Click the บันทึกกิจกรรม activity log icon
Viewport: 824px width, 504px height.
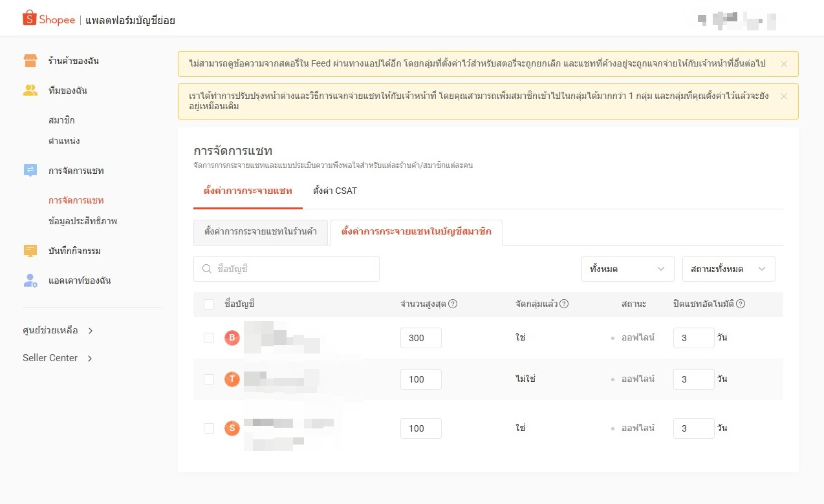pos(30,251)
